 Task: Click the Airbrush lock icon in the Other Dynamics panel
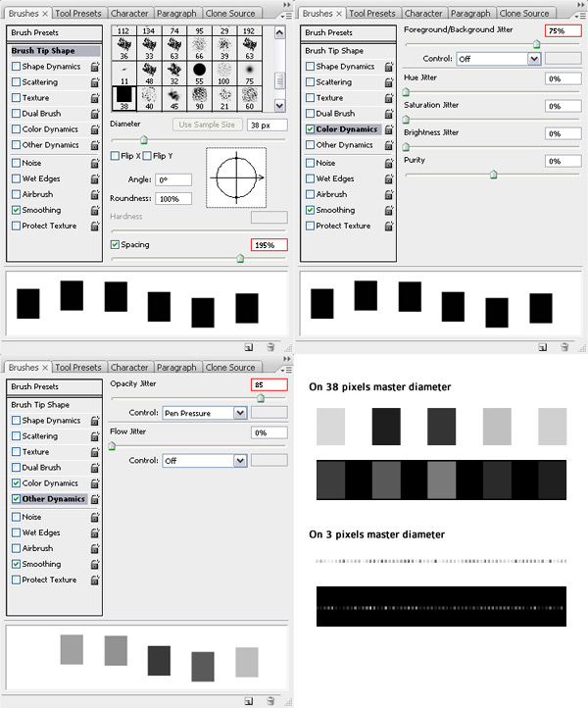click(x=95, y=548)
